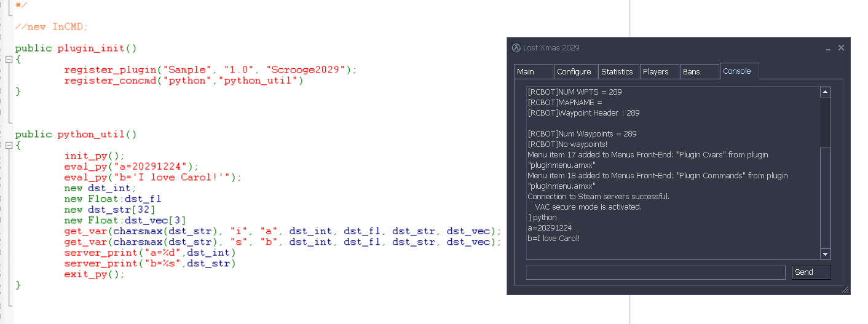868x324 pixels.
Task: Click the init_py() line in editor
Action: pyautogui.click(x=95, y=156)
